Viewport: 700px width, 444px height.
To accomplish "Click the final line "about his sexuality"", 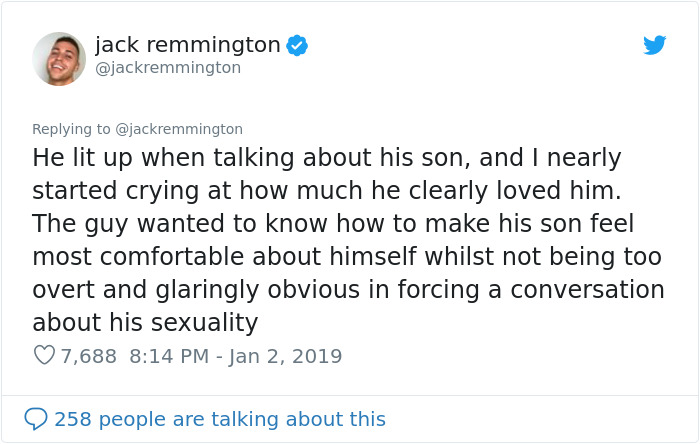I will 145,323.
